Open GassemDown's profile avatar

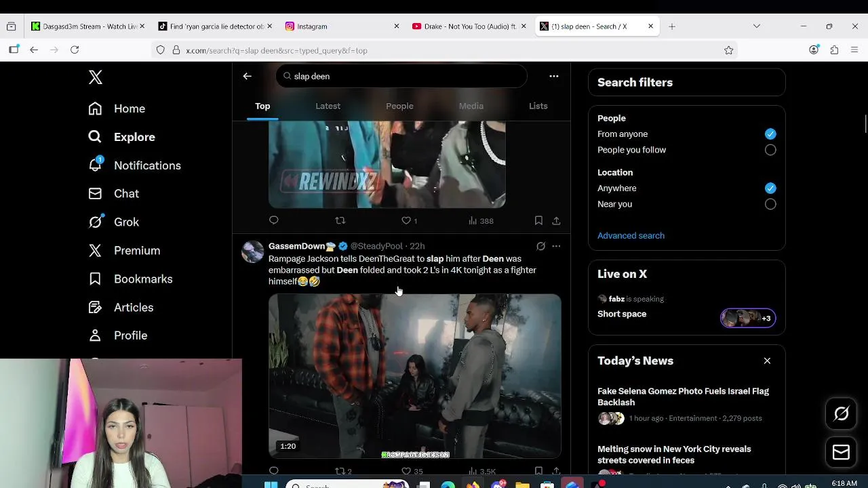(x=252, y=251)
